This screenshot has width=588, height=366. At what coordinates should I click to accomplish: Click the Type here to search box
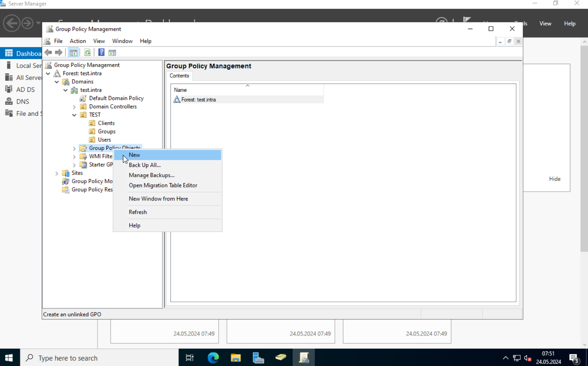(x=99, y=358)
